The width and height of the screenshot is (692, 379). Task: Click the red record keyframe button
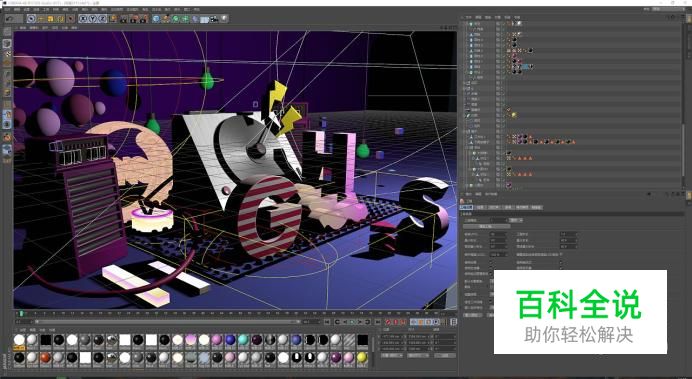[388, 322]
